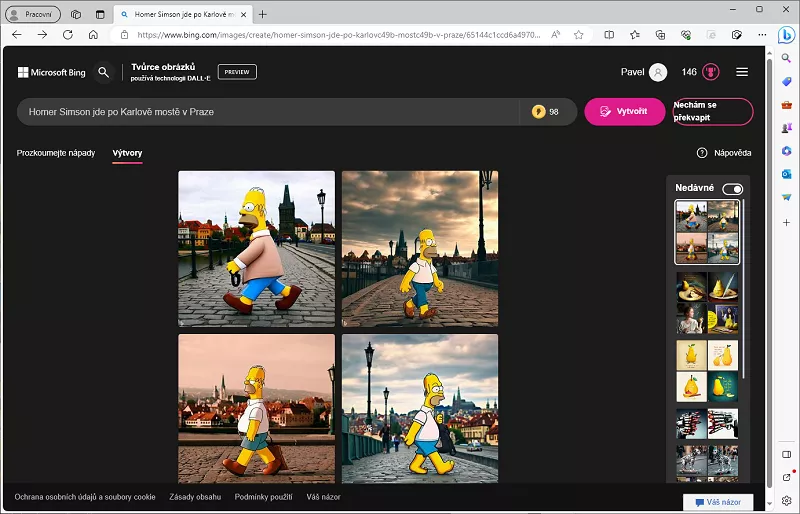800x514 pixels.
Task: Open the rewards trophy icon
Action: click(x=712, y=72)
